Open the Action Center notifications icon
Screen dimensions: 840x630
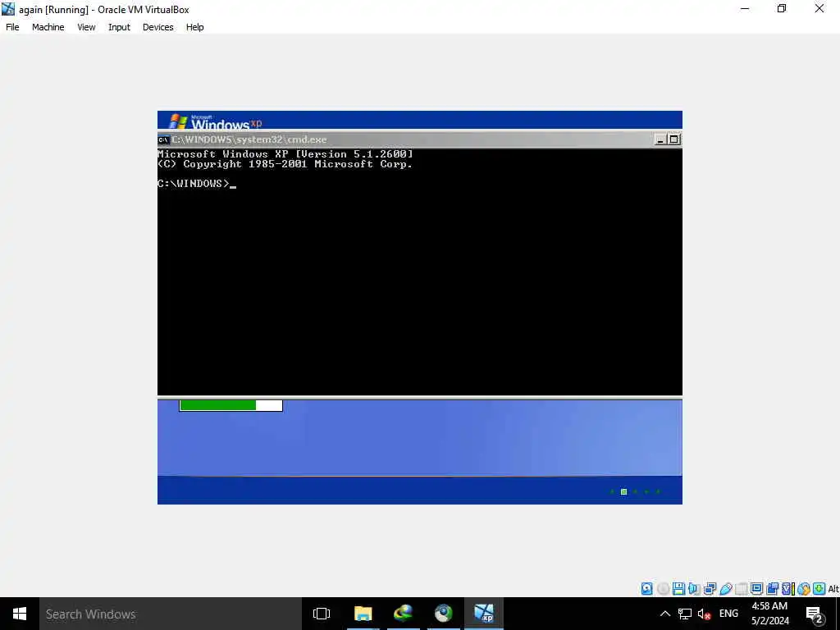pos(815,614)
